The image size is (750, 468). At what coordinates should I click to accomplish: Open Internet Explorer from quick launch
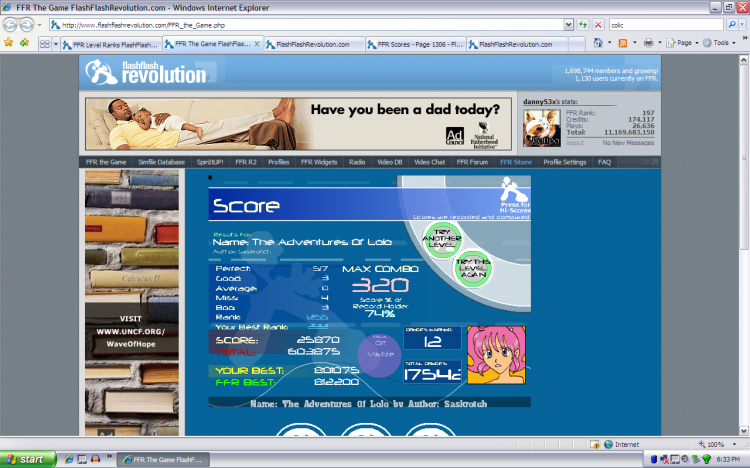click(69, 459)
